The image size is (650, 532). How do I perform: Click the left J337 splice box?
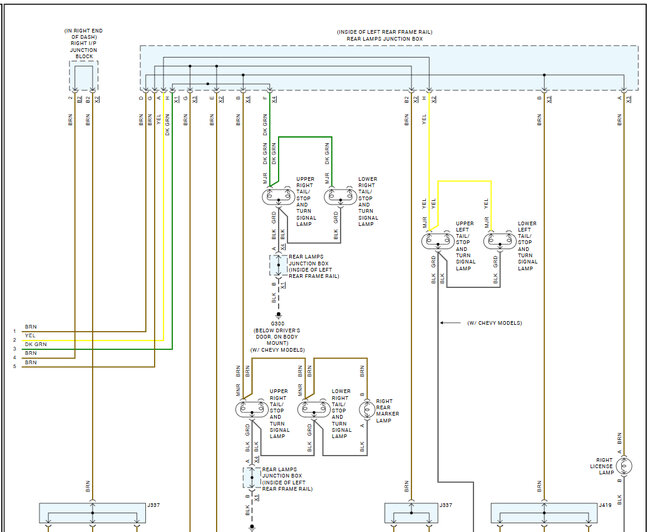click(x=92, y=513)
